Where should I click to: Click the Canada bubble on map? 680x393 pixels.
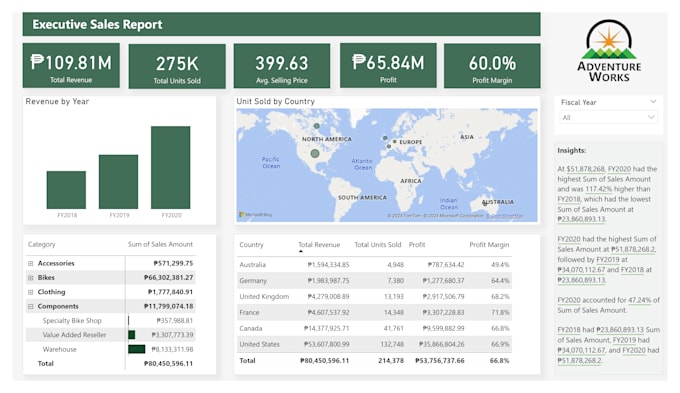click(317, 126)
